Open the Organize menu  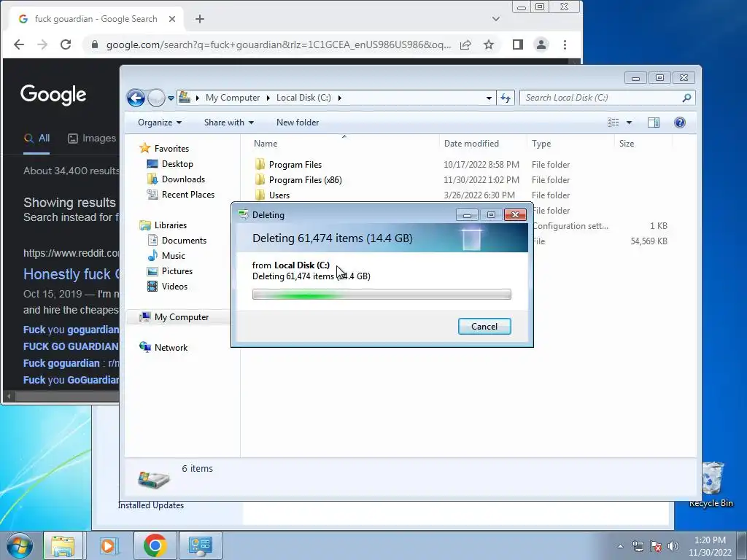point(160,122)
